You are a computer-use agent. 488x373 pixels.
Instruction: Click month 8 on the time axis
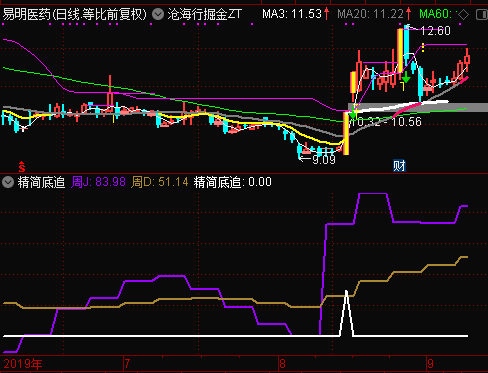coord(283,364)
